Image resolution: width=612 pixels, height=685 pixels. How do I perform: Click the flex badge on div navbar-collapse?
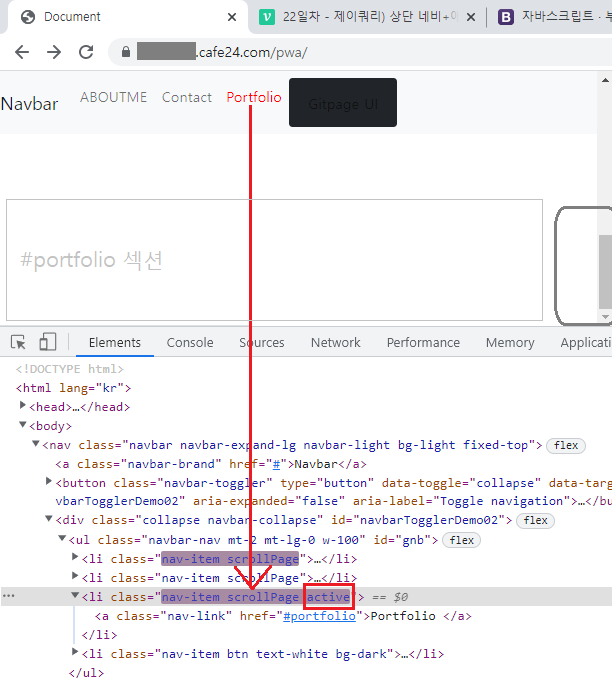(536, 520)
